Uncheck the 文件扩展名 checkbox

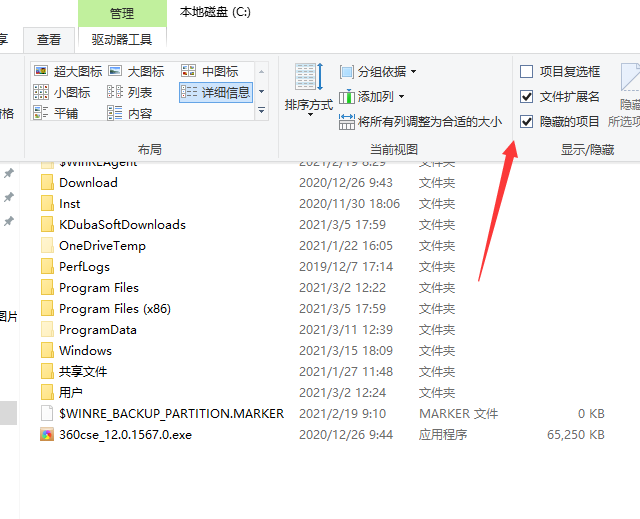527,97
